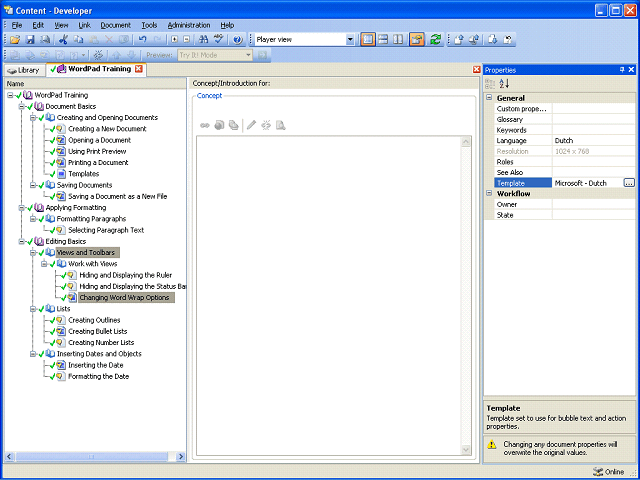
Task: Click the Copy toolbar icon
Action: coord(78,40)
